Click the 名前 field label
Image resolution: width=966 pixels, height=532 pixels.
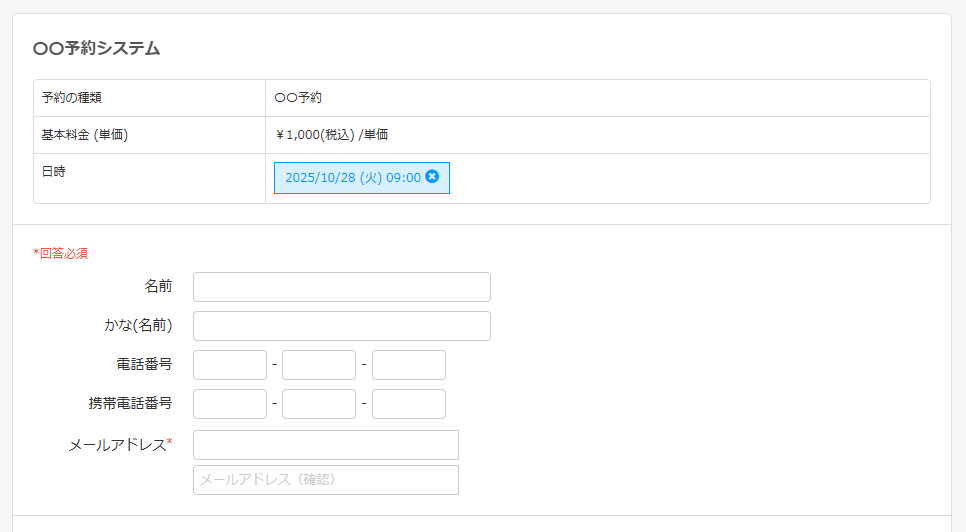pyautogui.click(x=158, y=287)
